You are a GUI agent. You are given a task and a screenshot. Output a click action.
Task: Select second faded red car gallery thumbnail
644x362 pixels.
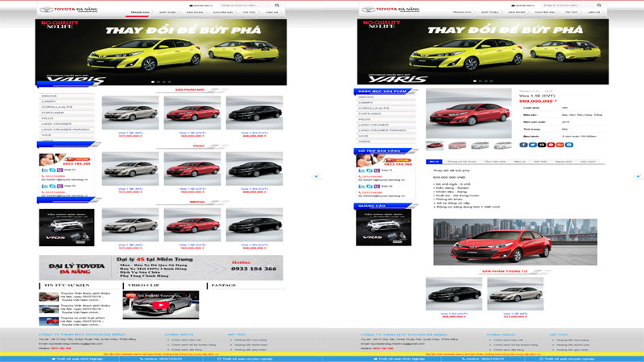(457, 146)
